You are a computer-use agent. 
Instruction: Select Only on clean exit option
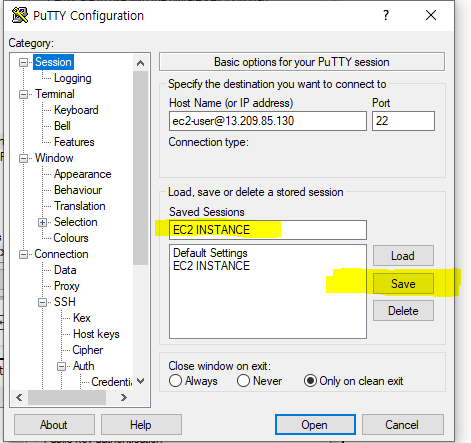354,381
